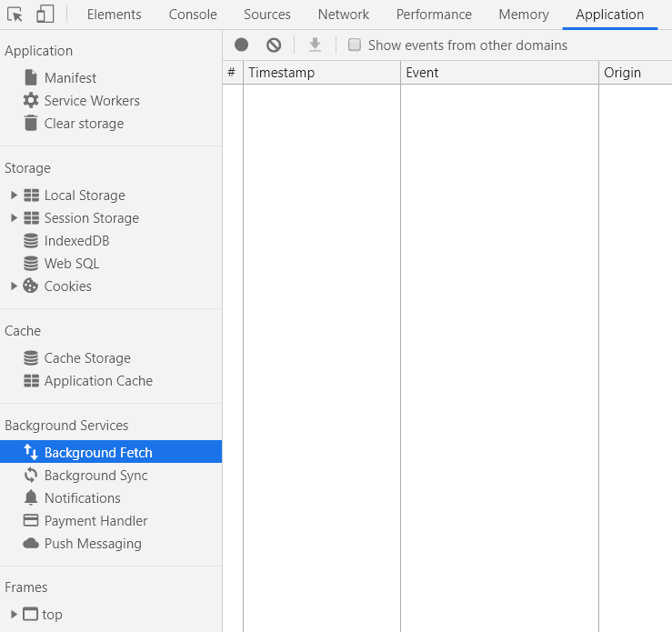Clear recorded events with the ban icon

(274, 45)
